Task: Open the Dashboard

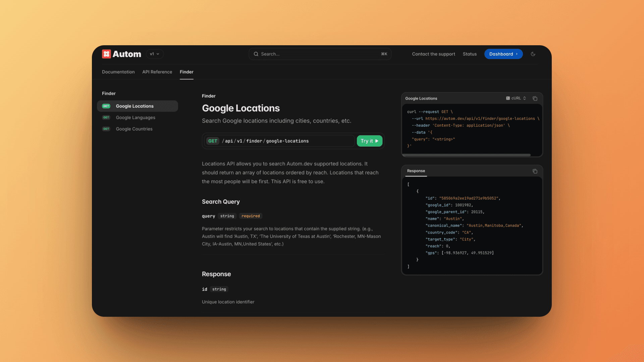Action: tap(503, 54)
